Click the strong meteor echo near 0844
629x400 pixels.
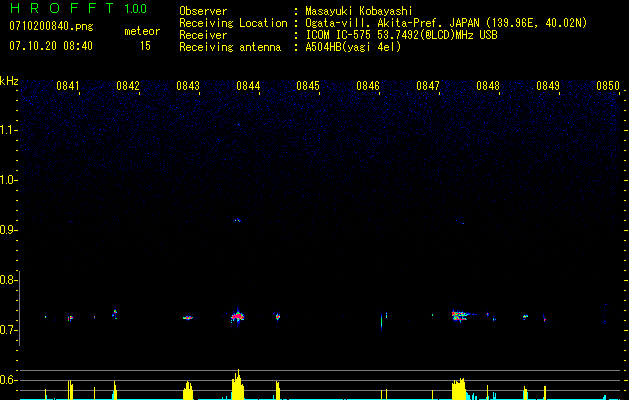(x=237, y=317)
